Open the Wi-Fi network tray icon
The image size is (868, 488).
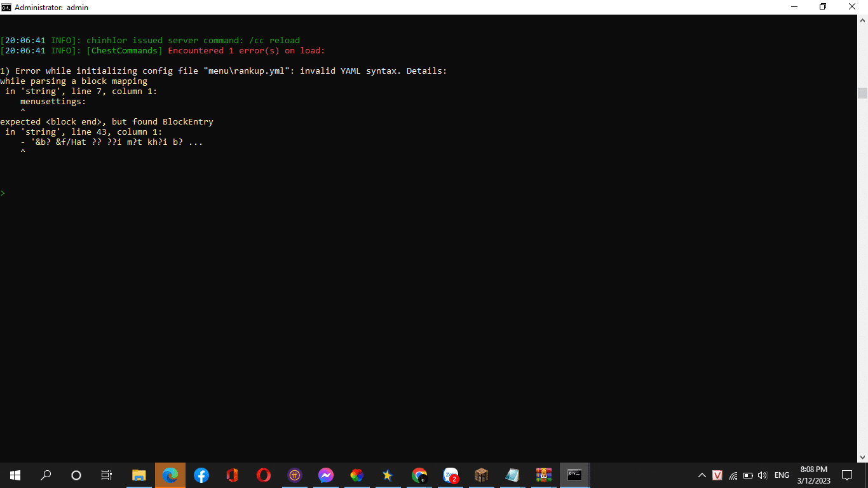tap(733, 475)
